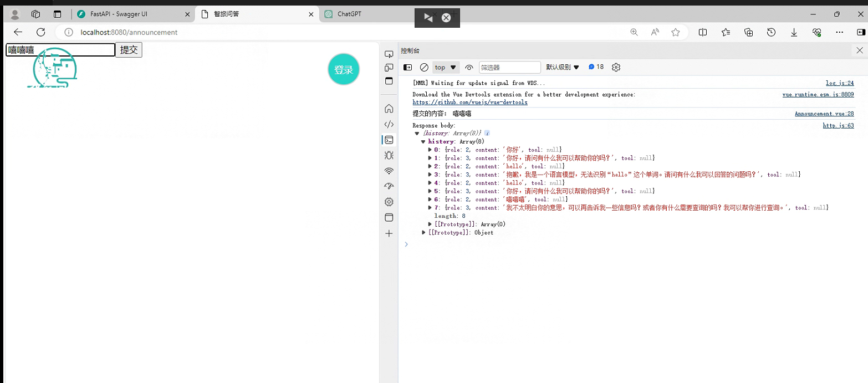Open the DevTools Network panel (wifi icon)
The image size is (868, 383).
pyautogui.click(x=389, y=171)
